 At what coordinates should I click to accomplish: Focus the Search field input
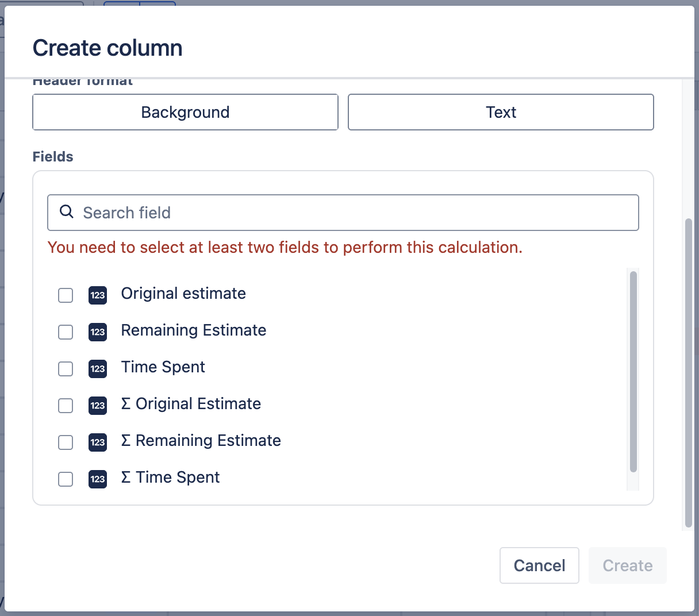(356, 213)
